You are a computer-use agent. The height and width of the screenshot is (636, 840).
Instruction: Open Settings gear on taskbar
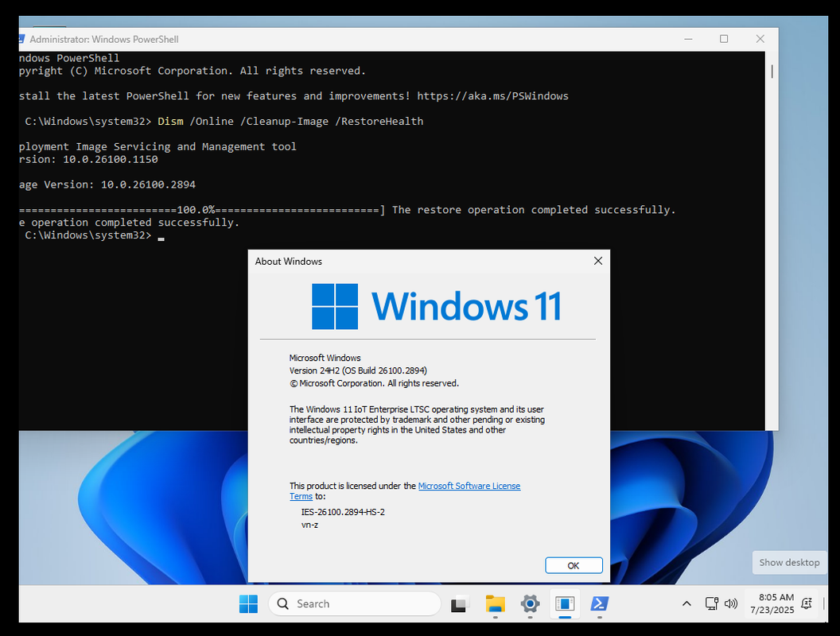pos(530,604)
